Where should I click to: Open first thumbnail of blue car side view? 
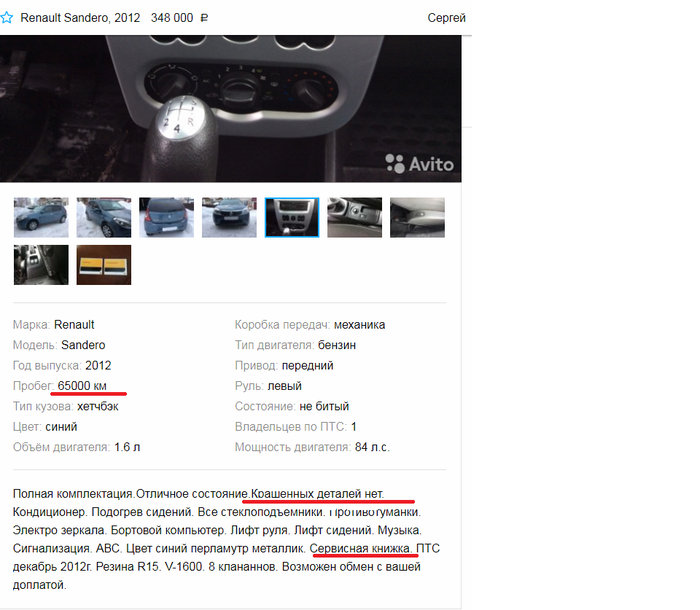pos(41,217)
